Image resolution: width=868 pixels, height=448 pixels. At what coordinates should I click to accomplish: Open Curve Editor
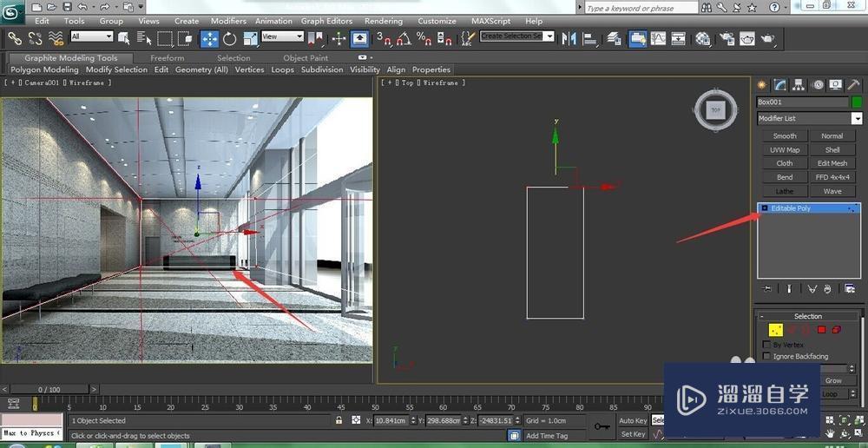(x=658, y=38)
